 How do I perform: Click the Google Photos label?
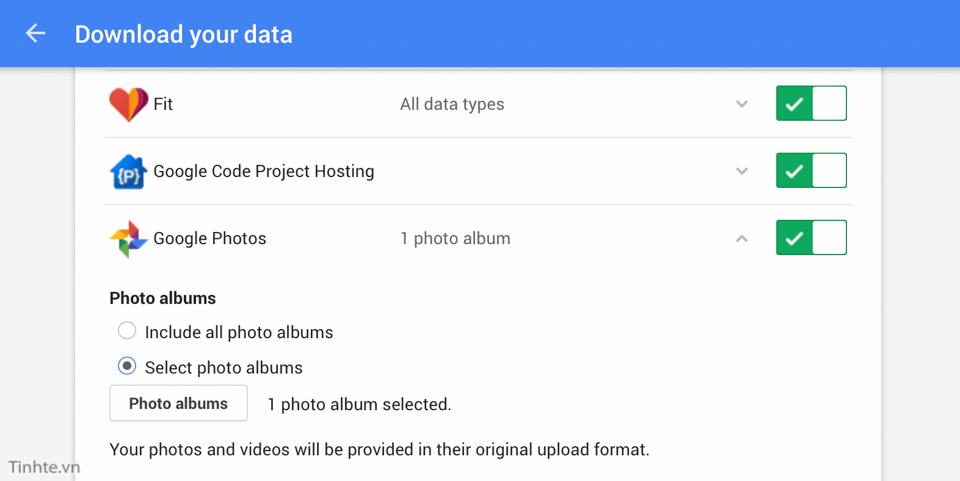[x=209, y=239]
